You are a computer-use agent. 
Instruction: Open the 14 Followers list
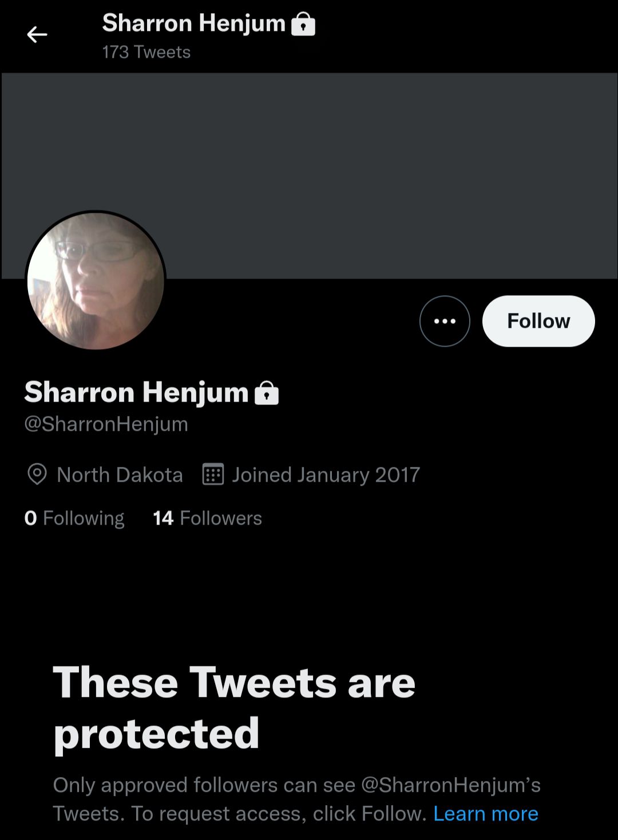click(x=207, y=518)
